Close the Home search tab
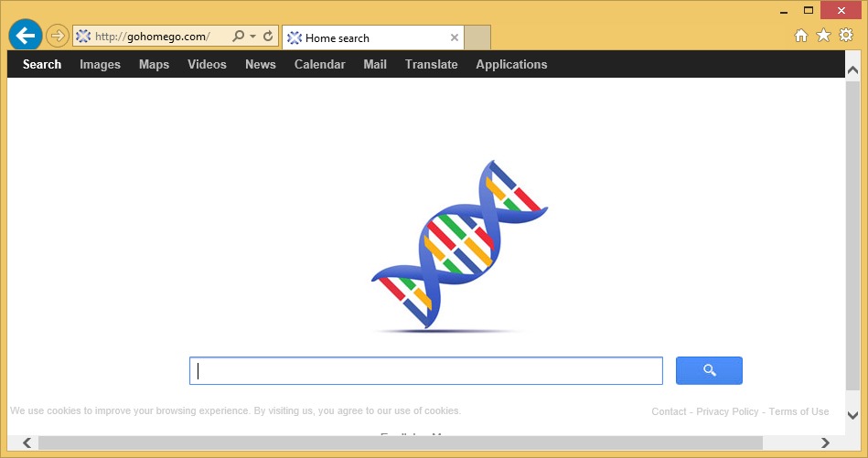Screen dimensions: 868x458 coord(455,37)
